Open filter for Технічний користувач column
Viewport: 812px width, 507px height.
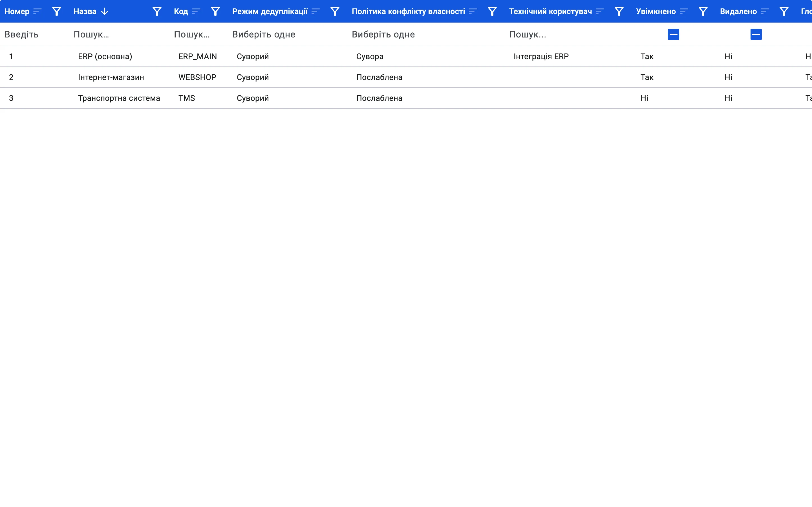619,11
